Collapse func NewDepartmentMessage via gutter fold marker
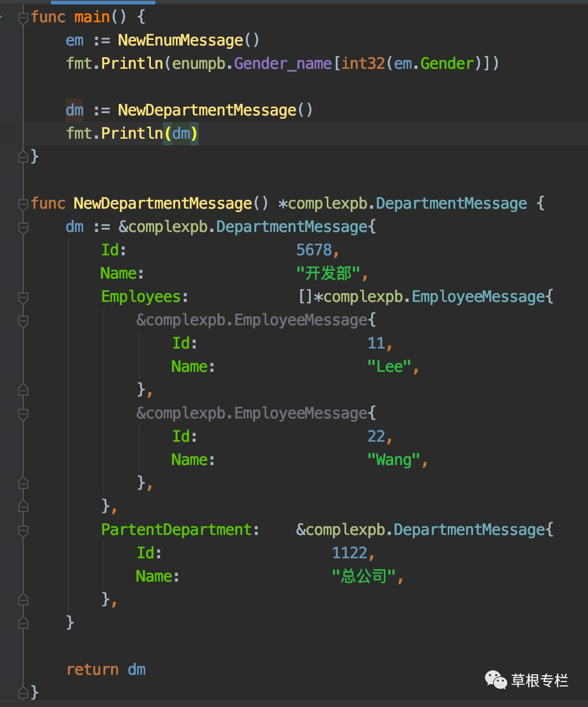 23,204
